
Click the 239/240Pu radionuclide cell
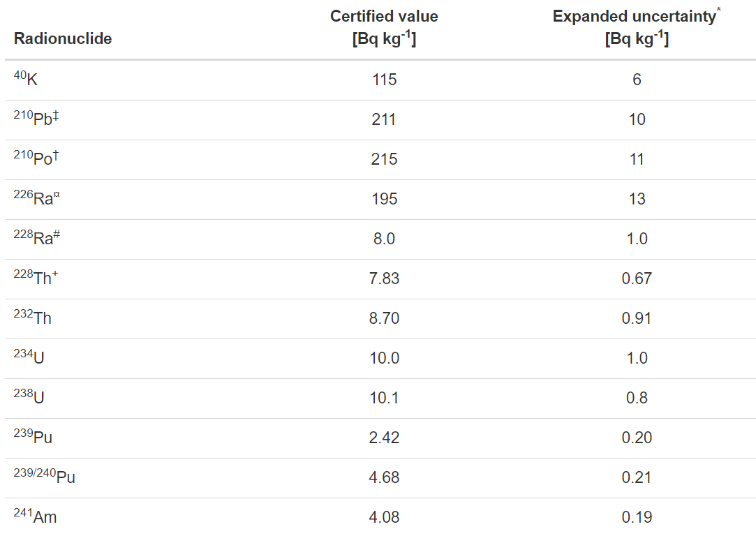click(x=45, y=477)
